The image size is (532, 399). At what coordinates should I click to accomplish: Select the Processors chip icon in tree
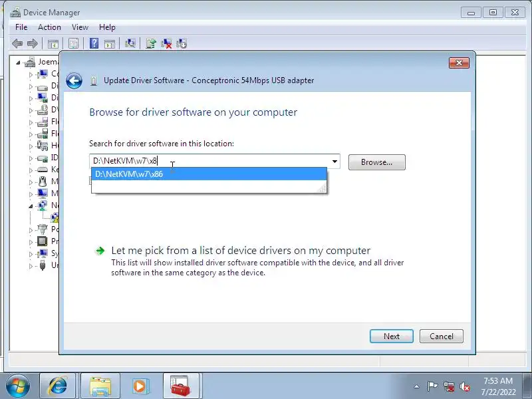[x=43, y=241]
